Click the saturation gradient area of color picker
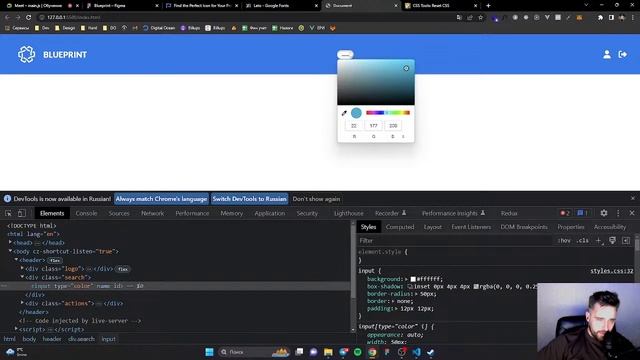Viewport: 640px width, 360px height. [x=376, y=82]
